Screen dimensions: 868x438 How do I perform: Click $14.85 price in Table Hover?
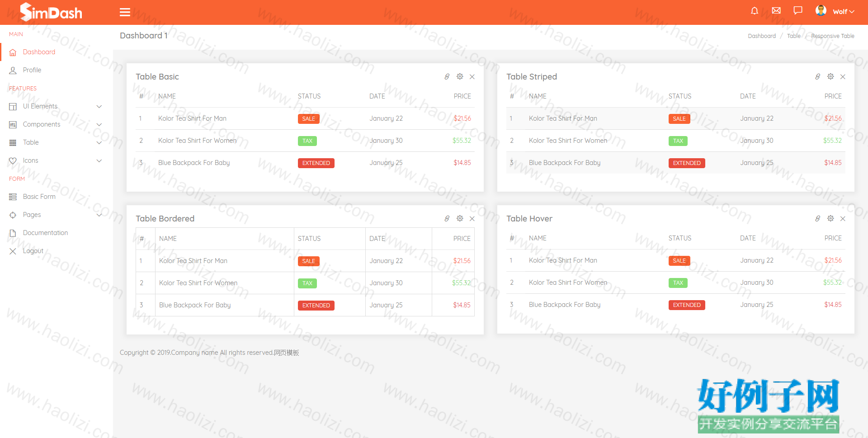(833, 305)
